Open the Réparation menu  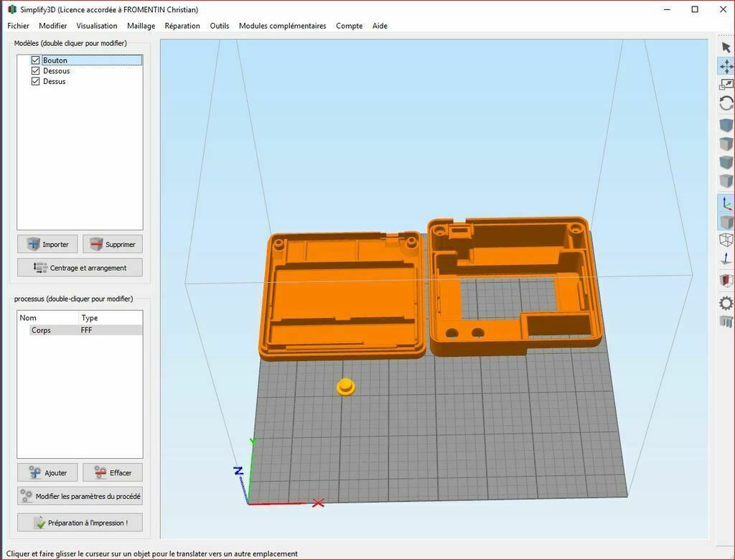pos(182,26)
